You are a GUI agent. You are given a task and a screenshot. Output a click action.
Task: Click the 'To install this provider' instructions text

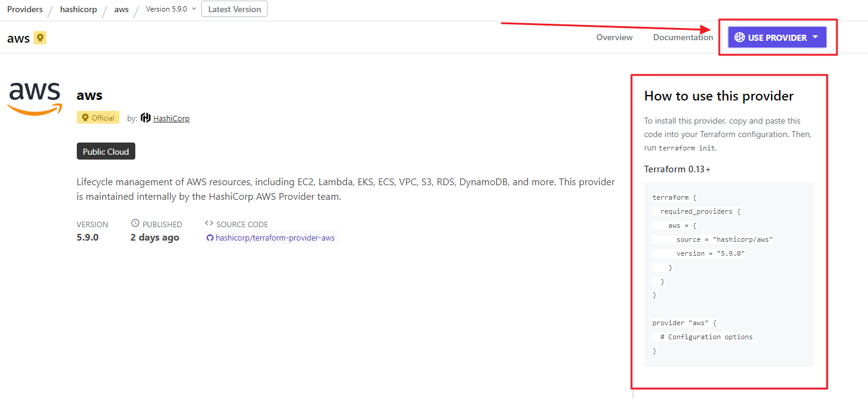[728, 134]
